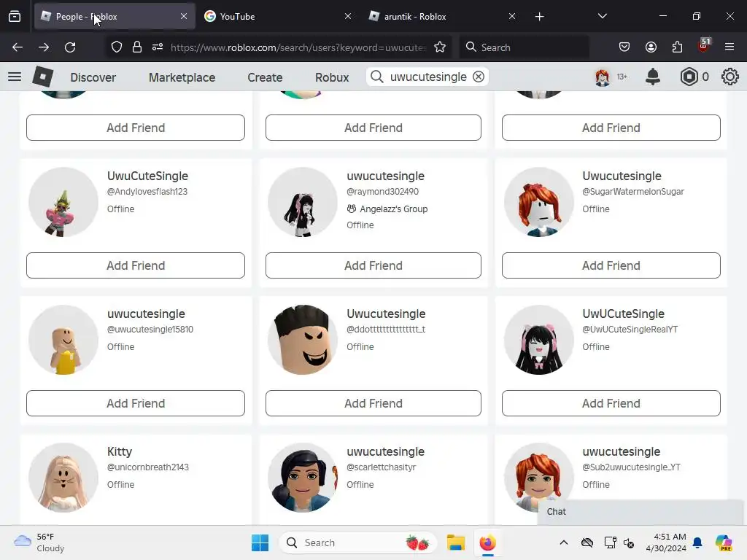Open the extension with 51 badge
The width and height of the screenshot is (747, 560).
click(704, 46)
